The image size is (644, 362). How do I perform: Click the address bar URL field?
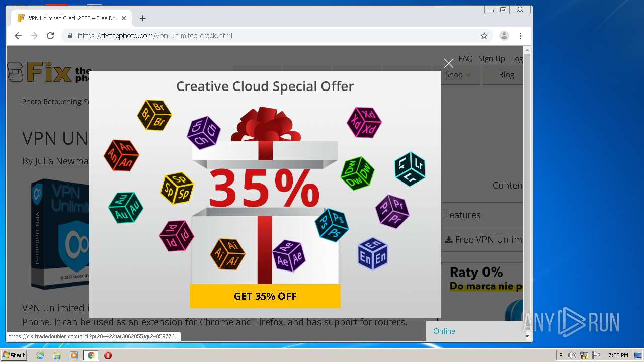[277, 36]
